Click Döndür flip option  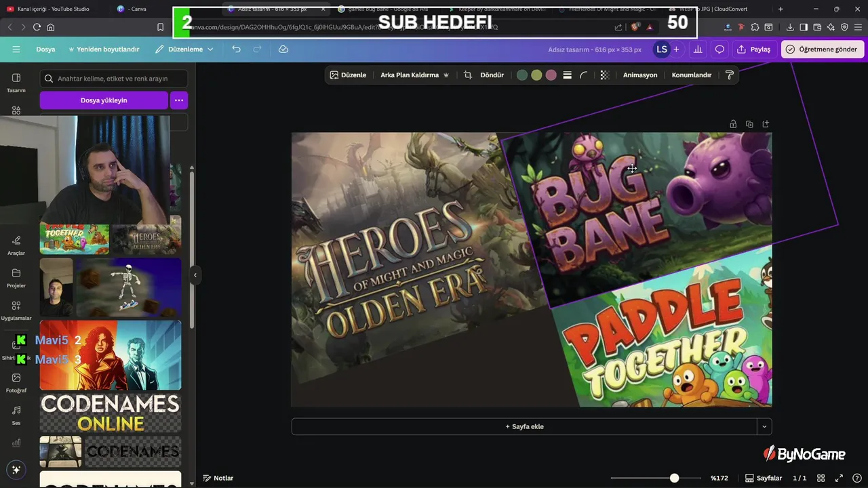click(x=492, y=75)
